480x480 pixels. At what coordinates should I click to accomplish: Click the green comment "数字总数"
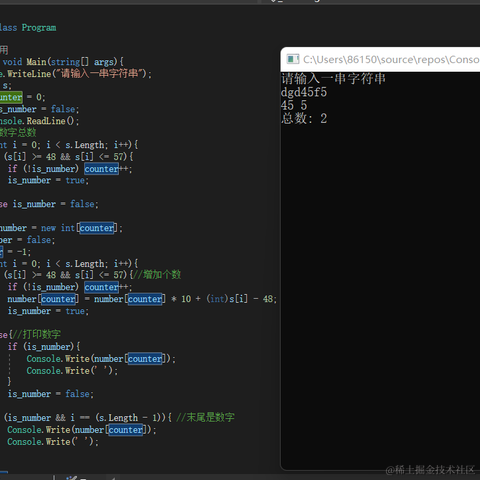tap(18, 133)
